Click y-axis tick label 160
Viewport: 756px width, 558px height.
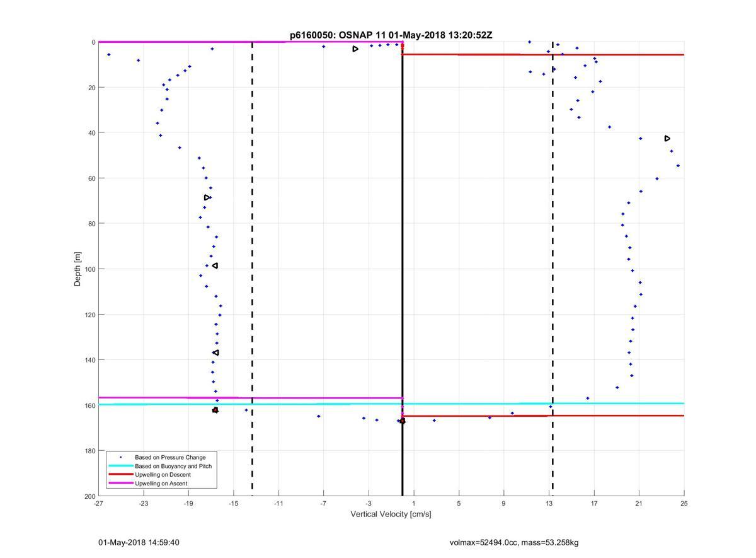(89, 405)
